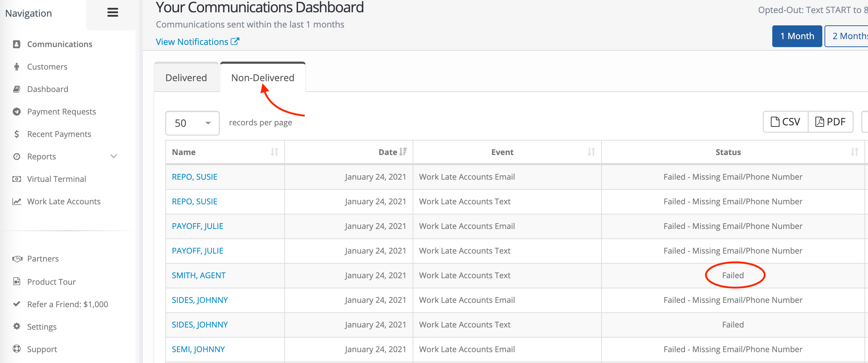This screenshot has height=363, width=868.
Task: Open the View Notifications link
Action: pos(197,42)
